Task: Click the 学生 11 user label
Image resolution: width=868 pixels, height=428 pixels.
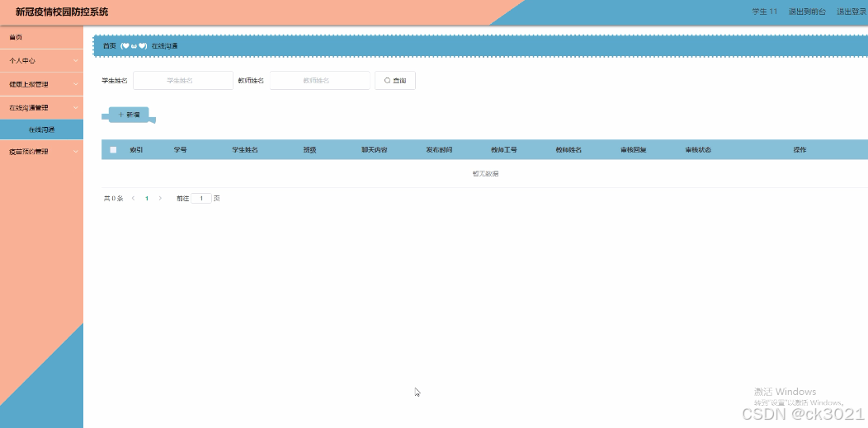Action: coord(765,12)
